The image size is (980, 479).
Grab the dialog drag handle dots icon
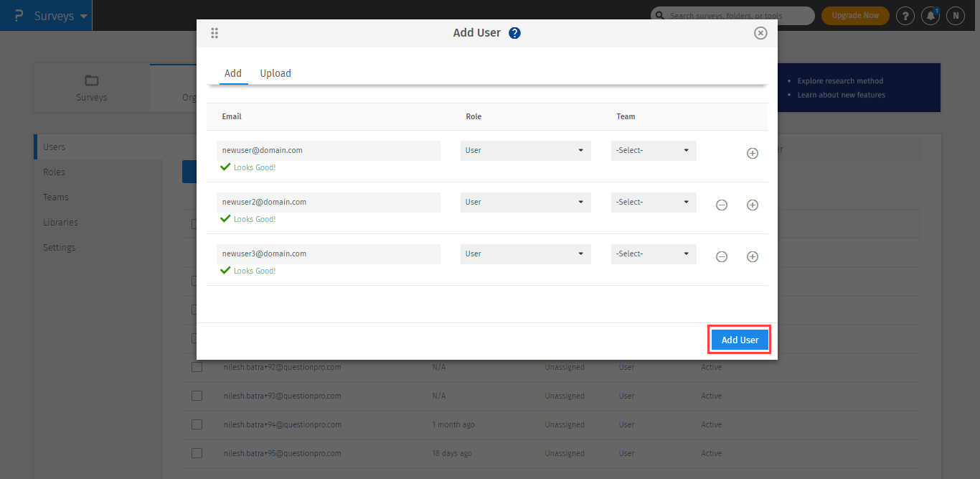pos(215,33)
